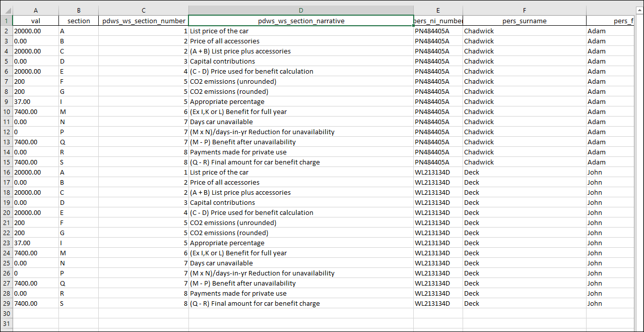The width and height of the screenshot is (644, 332).
Task: Select column F header pers_surname
Action: click(524, 10)
